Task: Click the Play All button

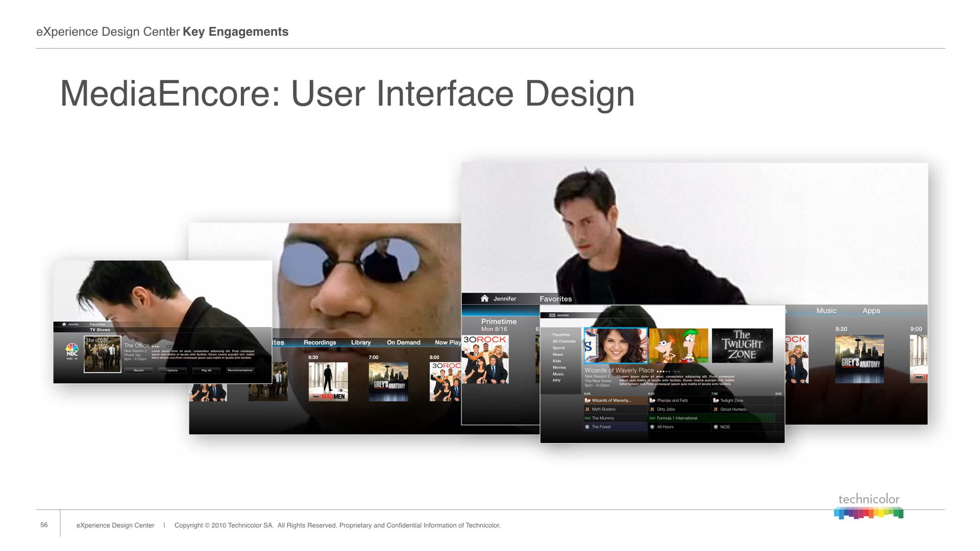Action: tap(206, 370)
